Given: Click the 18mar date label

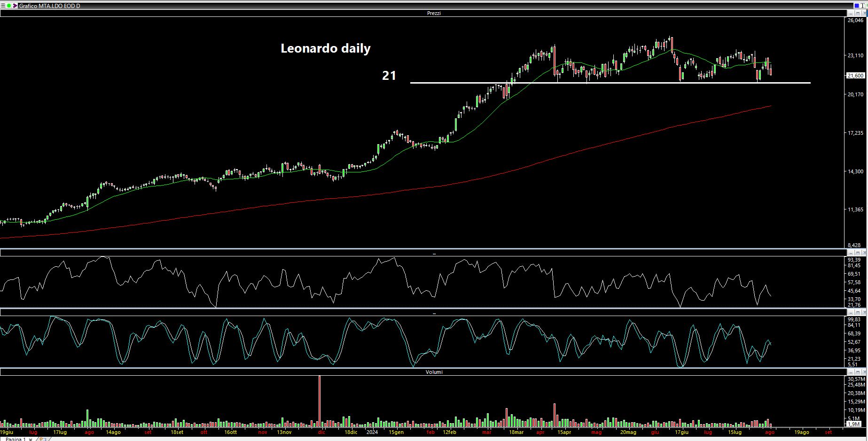Looking at the screenshot, I should [516, 432].
